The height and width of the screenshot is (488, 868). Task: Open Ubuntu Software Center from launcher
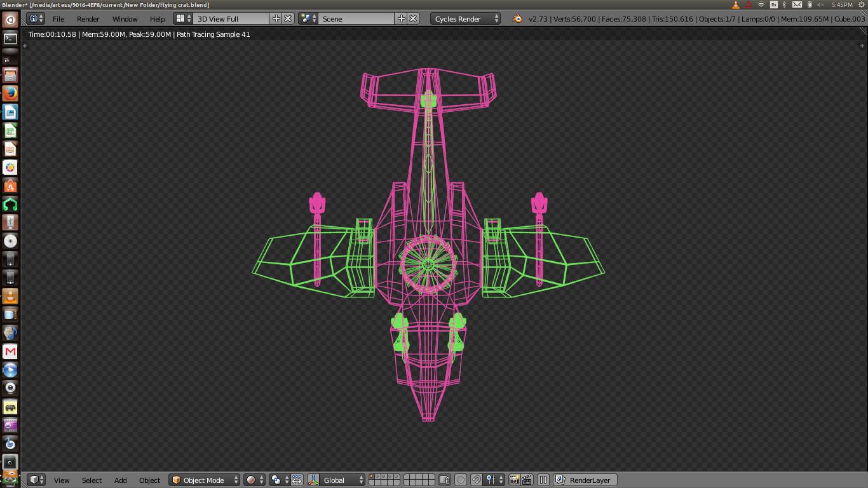[x=10, y=186]
